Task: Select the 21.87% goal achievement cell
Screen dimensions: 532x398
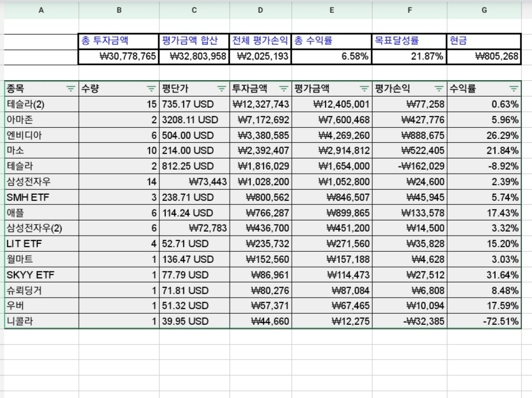Action: [410, 56]
